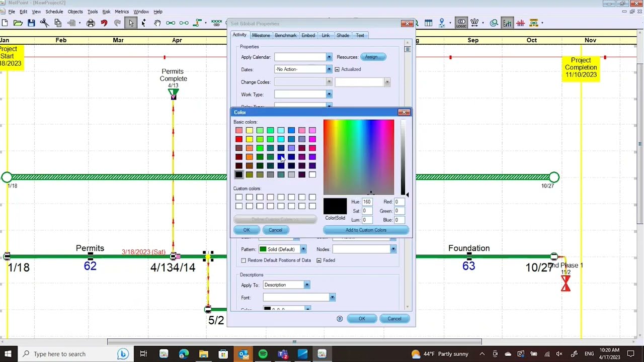This screenshot has width=644, height=362.
Task: Open the Apply To Description dropdown
Action: [306, 285]
